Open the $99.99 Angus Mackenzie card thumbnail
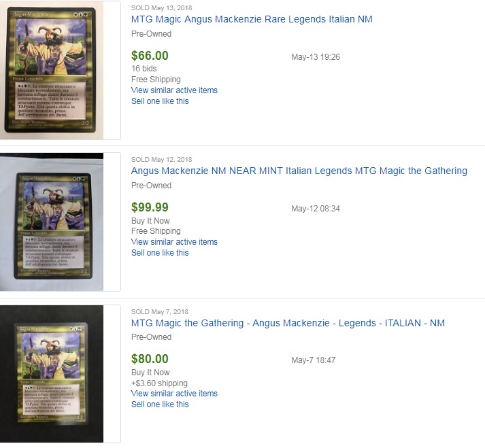 coord(52,222)
